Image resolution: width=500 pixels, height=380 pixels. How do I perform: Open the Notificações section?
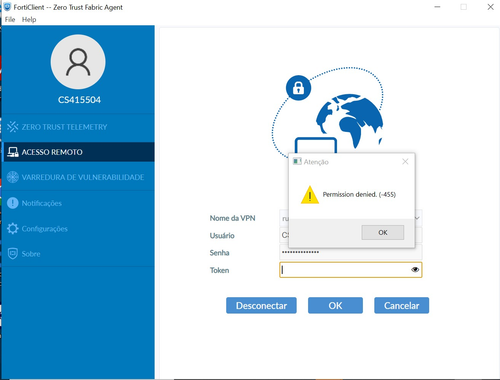pyautogui.click(x=78, y=203)
